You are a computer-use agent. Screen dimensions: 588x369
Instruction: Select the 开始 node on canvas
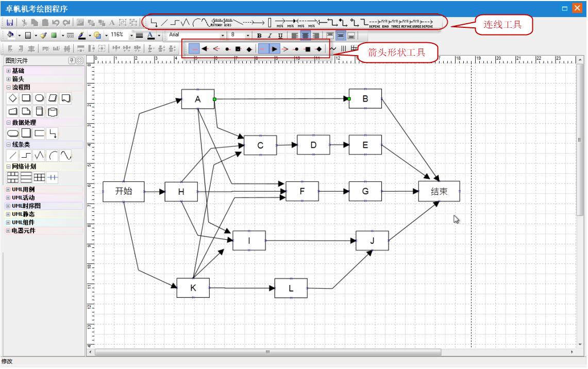[x=123, y=192]
